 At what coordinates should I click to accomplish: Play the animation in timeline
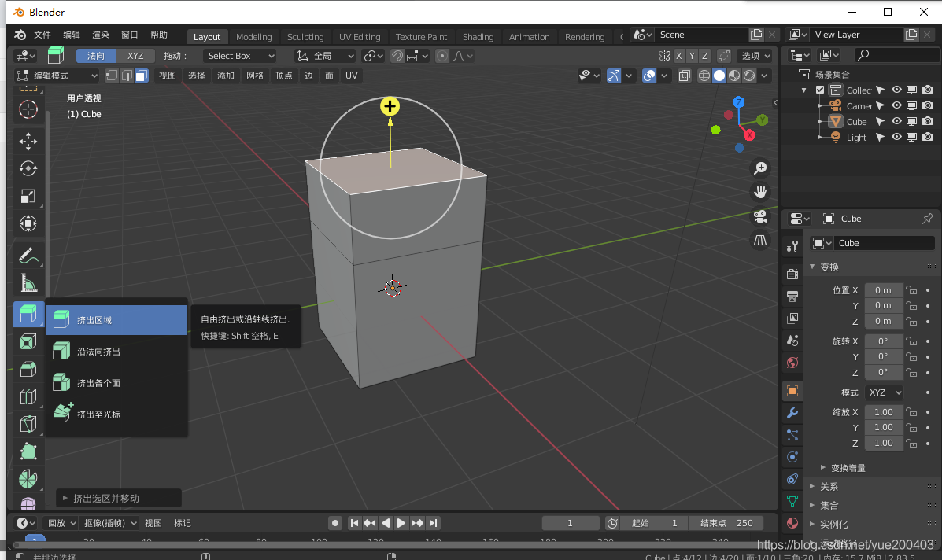coord(401,523)
